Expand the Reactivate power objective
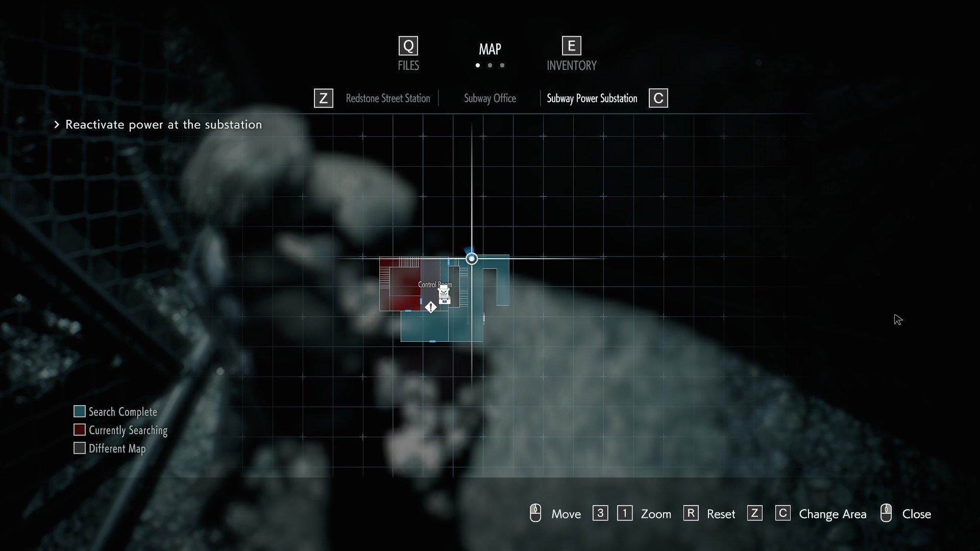Screen dimensions: 980x551 [58, 124]
